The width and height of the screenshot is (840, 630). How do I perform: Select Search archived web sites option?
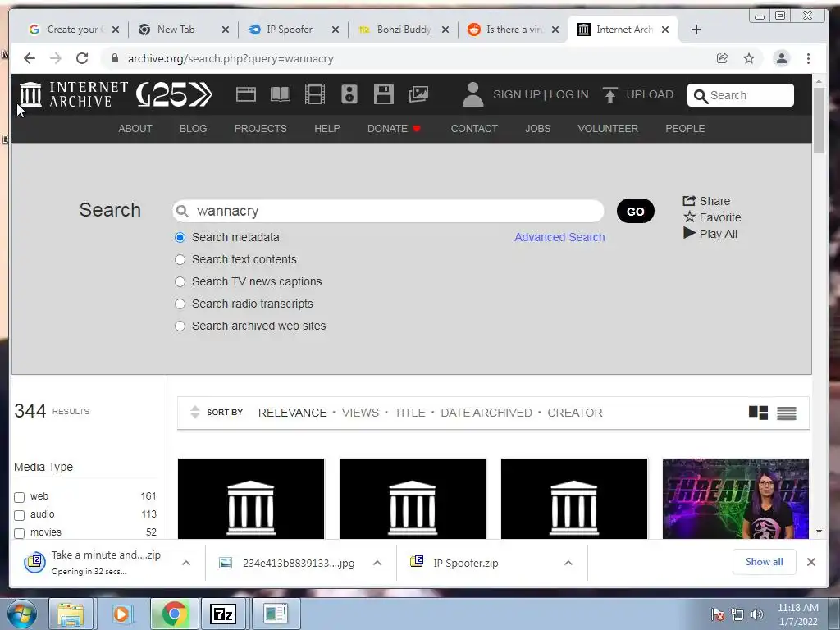[180, 326]
